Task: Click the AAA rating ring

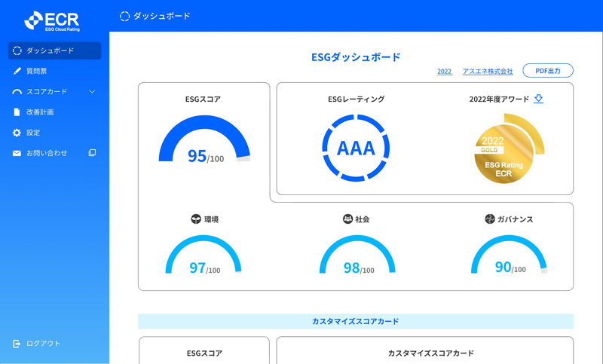Action: tap(356, 148)
